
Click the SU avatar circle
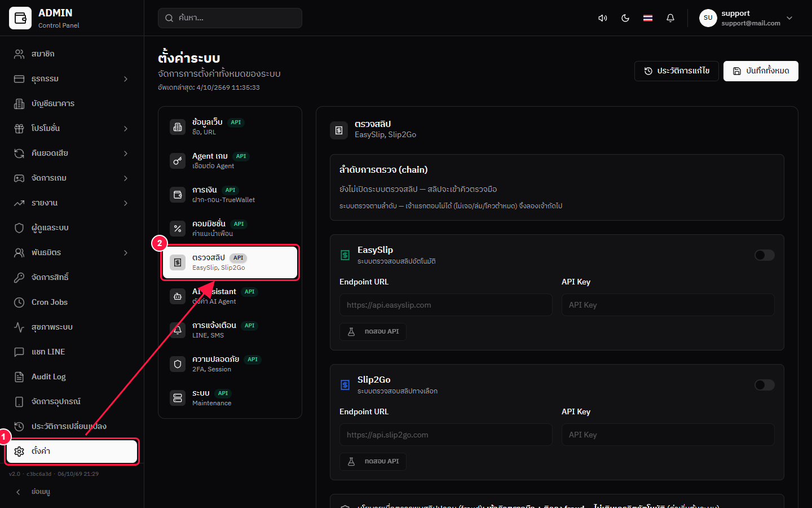tap(708, 18)
